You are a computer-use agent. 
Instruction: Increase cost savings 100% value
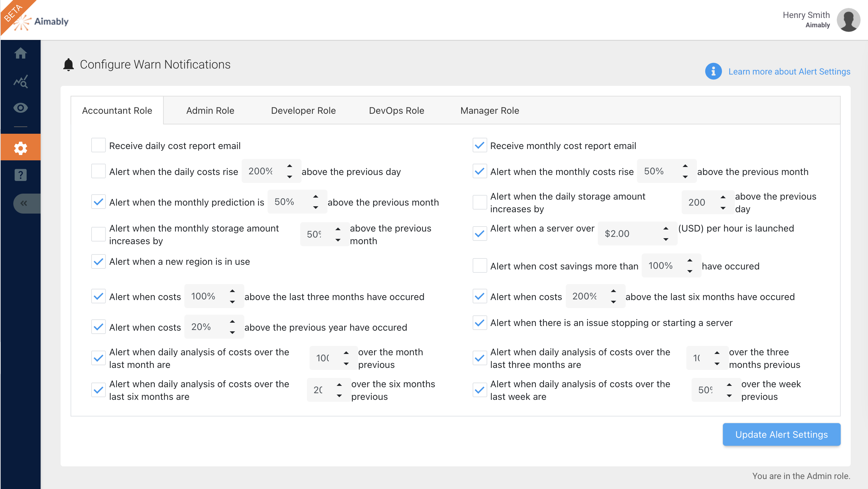tap(690, 260)
